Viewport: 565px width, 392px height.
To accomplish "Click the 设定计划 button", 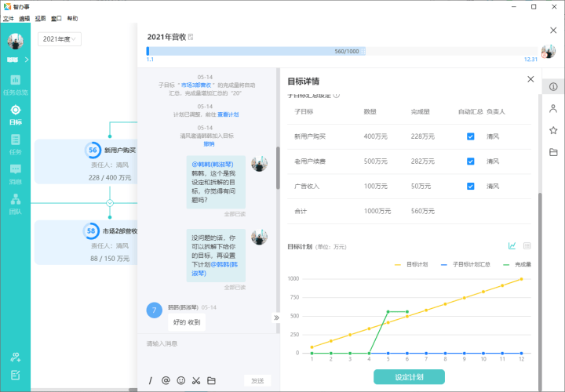I will [409, 377].
